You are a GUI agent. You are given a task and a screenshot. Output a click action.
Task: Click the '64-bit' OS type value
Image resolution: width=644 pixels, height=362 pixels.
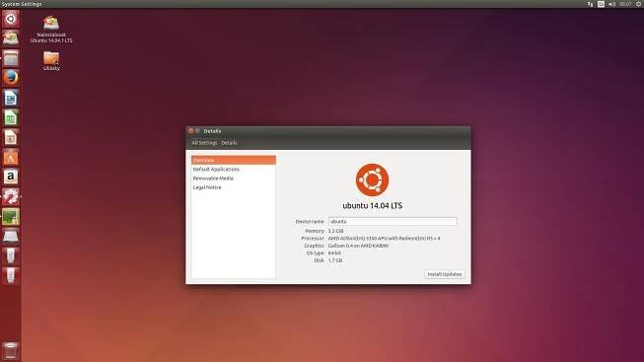coord(334,253)
